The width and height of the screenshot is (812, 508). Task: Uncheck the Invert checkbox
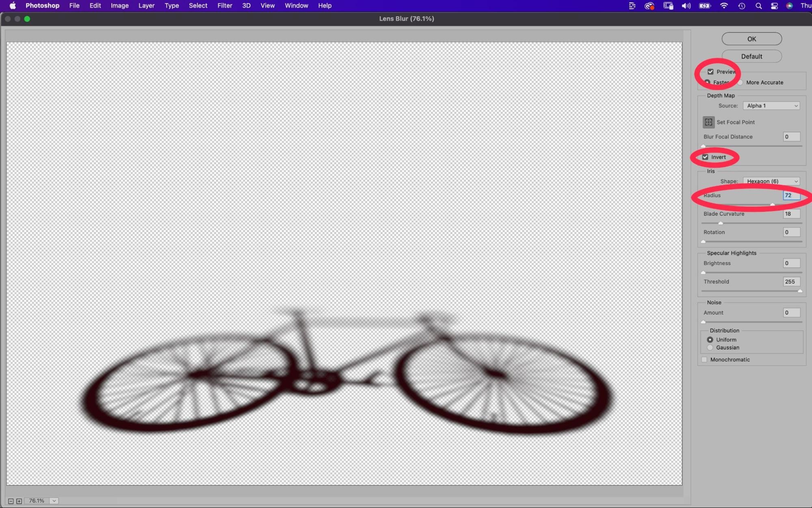click(x=705, y=157)
